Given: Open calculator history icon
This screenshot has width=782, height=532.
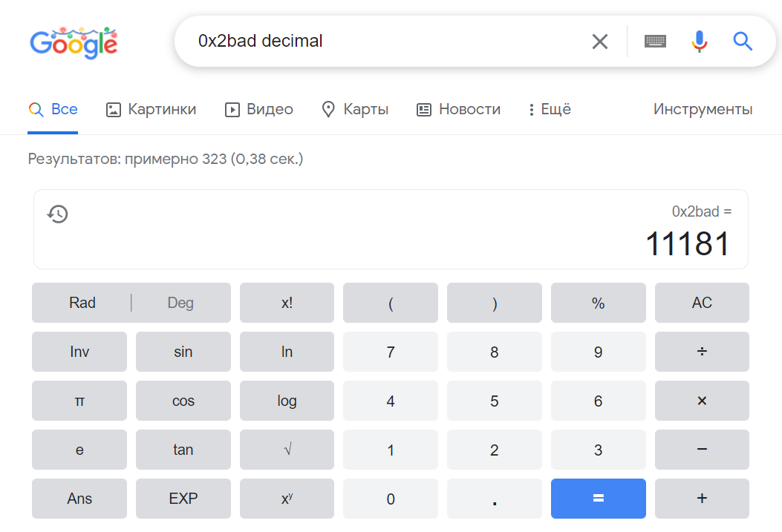Looking at the screenshot, I should click(57, 214).
